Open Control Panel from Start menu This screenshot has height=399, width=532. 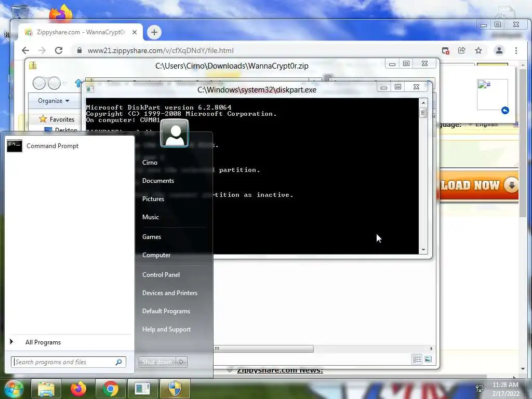click(x=161, y=275)
